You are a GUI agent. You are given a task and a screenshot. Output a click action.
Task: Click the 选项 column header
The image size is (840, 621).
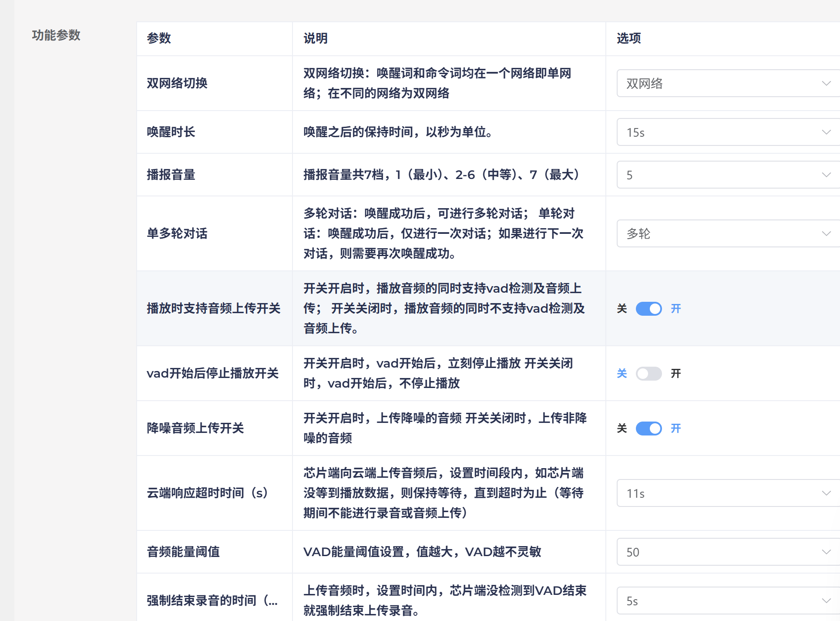click(x=628, y=38)
